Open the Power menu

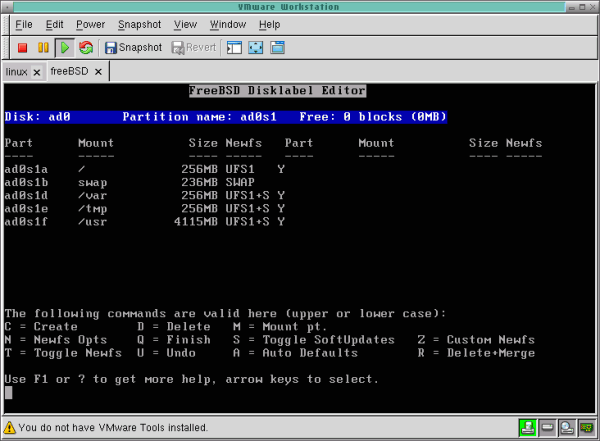click(x=90, y=24)
